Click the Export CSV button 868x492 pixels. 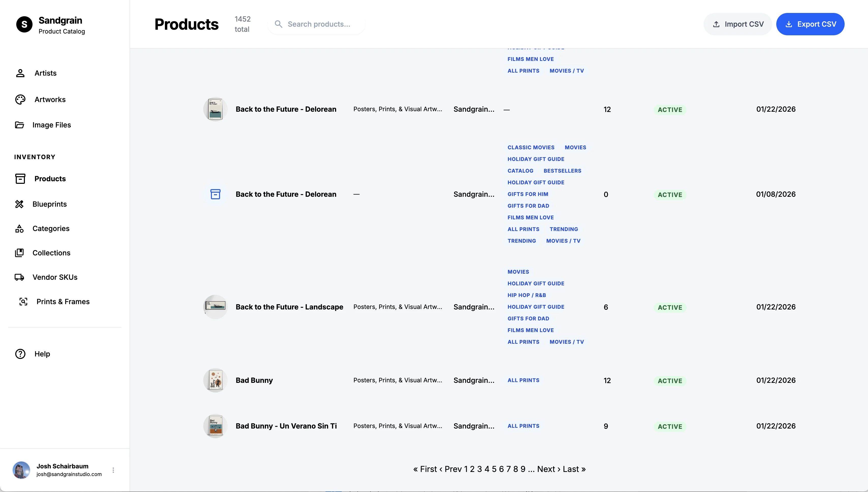pos(811,24)
